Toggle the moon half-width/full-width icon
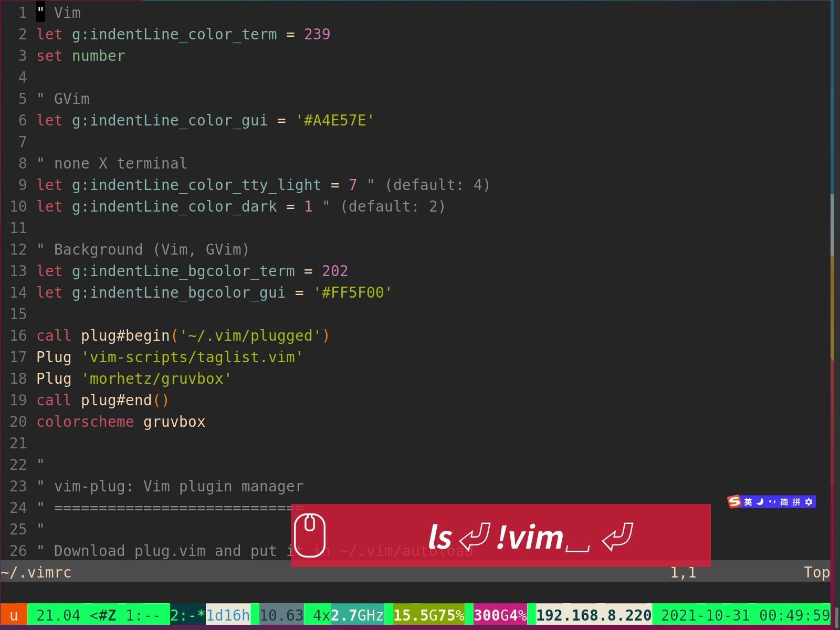Screen dimensions: 840x630 tap(760, 502)
